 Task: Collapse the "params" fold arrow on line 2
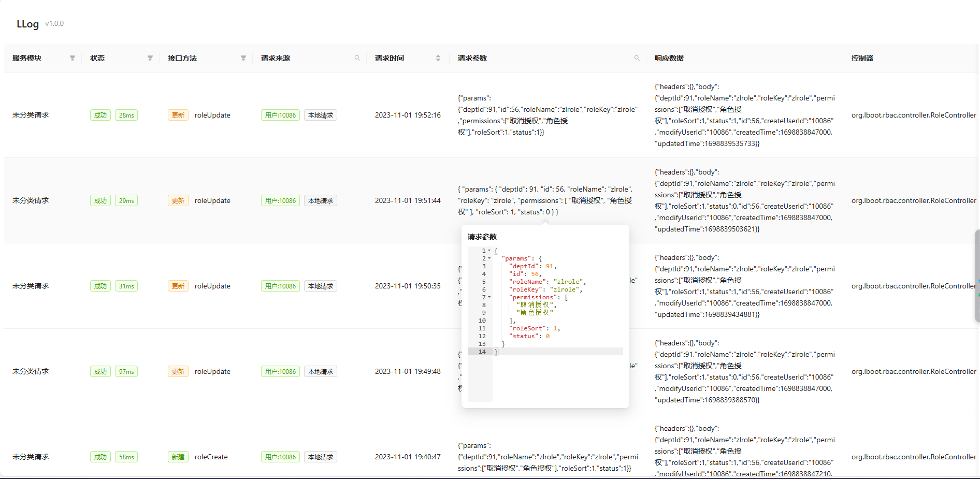[489, 258]
